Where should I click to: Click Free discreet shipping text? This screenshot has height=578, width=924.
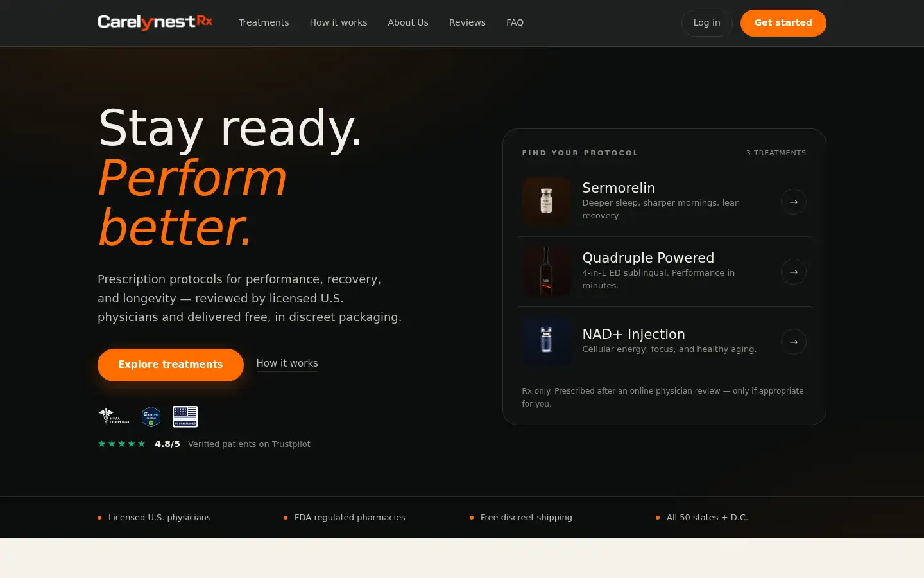(526, 517)
